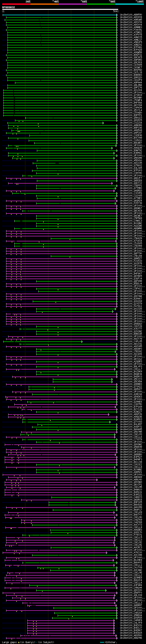Image resolution: width=146 pixels, height=644 pixels.
Task: Click the cyan alignment bar for UniRef100_A8HP90
Action: 60,15
